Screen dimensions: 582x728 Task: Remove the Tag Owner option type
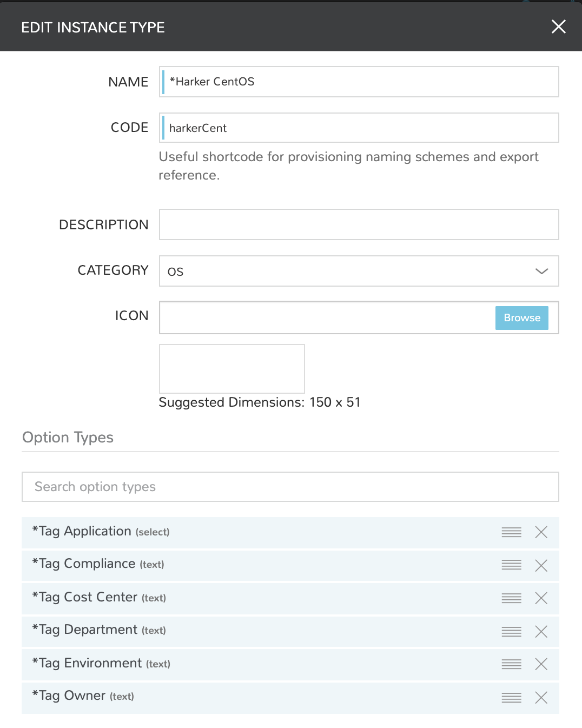(541, 697)
